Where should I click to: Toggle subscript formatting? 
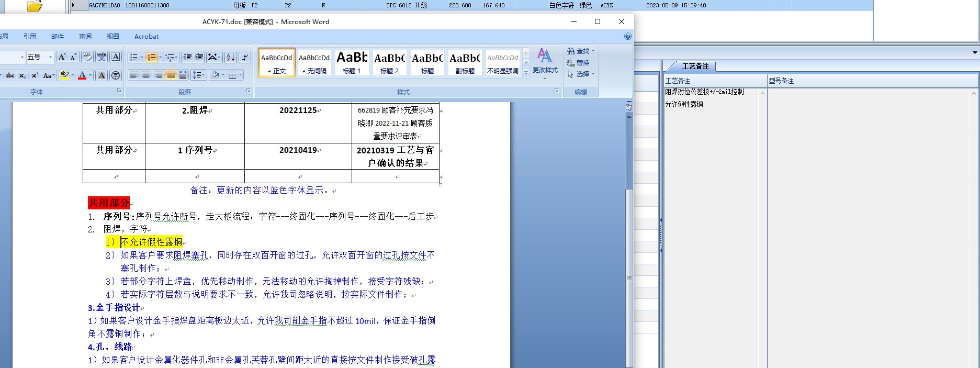click(x=22, y=75)
